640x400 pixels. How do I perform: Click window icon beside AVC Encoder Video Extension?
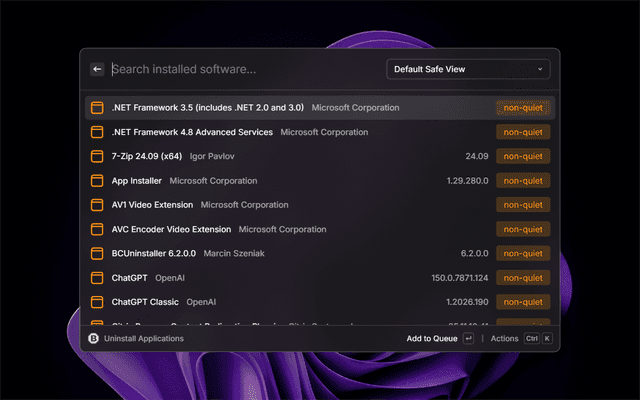97,229
